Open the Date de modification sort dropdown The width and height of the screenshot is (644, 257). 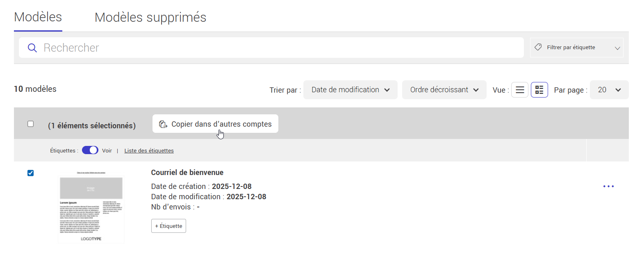[x=350, y=90]
